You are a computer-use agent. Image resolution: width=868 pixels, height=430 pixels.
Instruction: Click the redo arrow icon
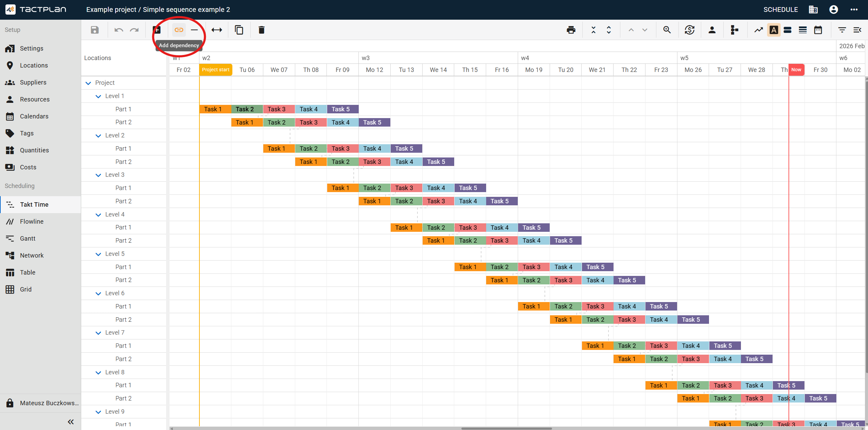134,30
